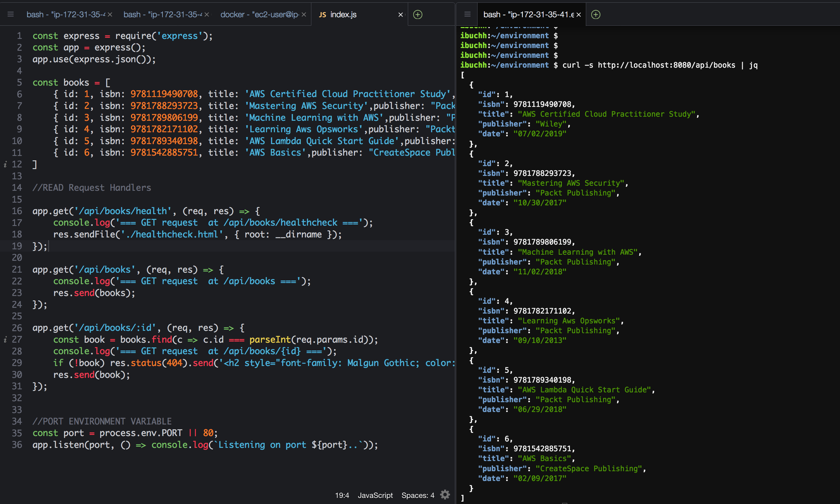Open the JavaScript language mode selector
Image resolution: width=840 pixels, height=504 pixels.
pyautogui.click(x=375, y=495)
